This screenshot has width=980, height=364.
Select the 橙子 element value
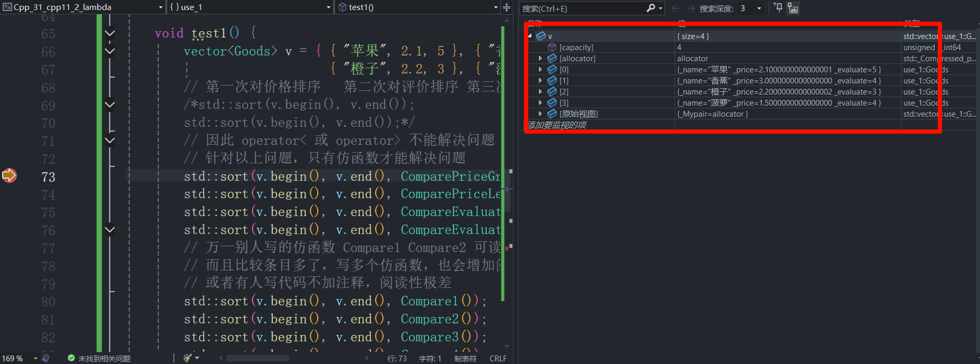pos(788,91)
